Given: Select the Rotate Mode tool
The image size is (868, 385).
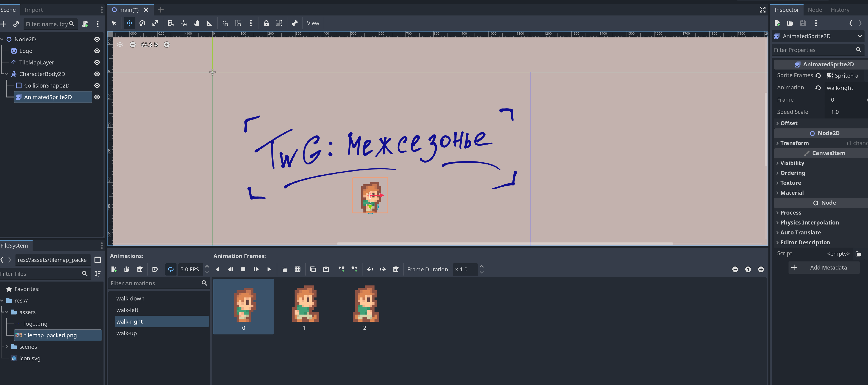Looking at the screenshot, I should point(142,23).
